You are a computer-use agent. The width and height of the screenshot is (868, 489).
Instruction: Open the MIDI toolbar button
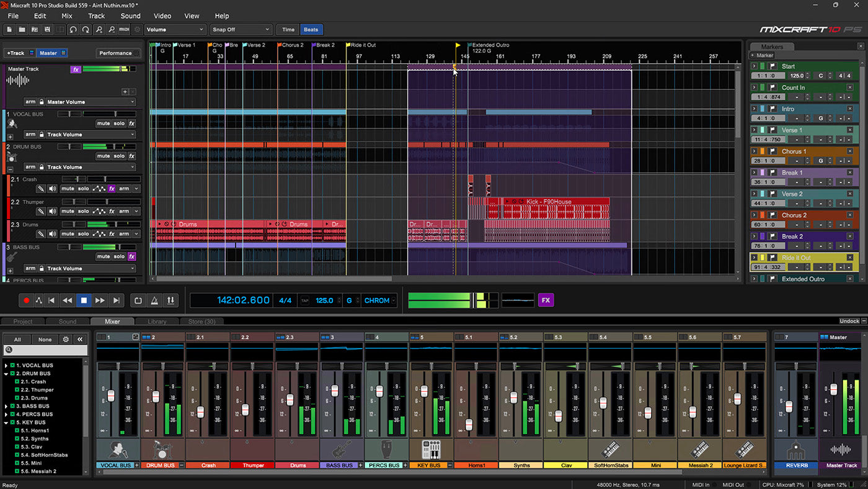point(124,29)
